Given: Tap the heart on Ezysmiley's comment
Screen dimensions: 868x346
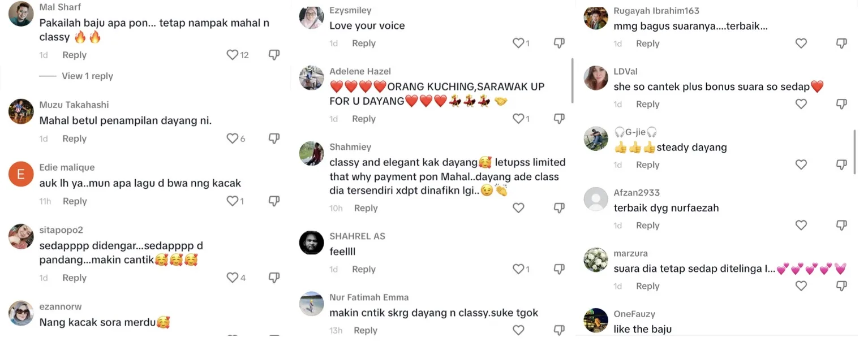Looking at the screenshot, I should point(518,43).
